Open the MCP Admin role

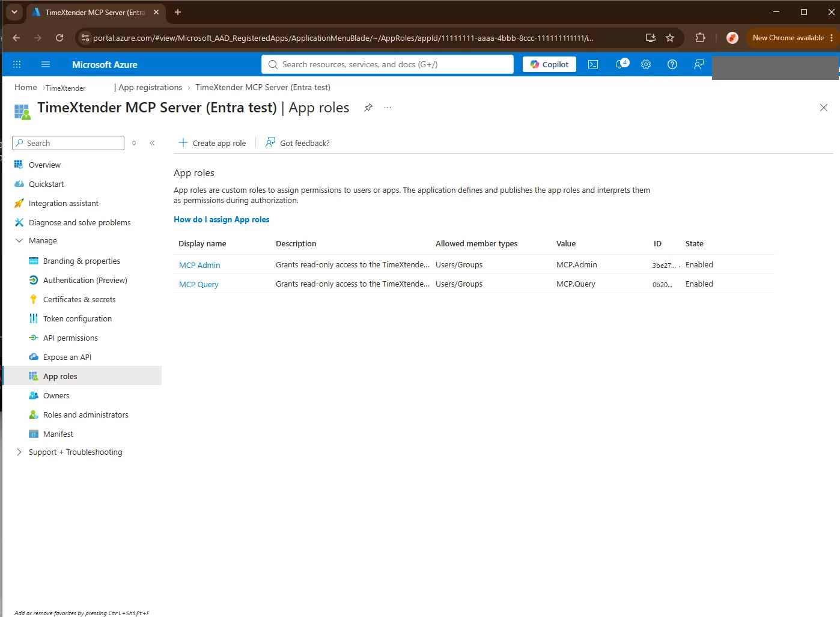pyautogui.click(x=199, y=265)
